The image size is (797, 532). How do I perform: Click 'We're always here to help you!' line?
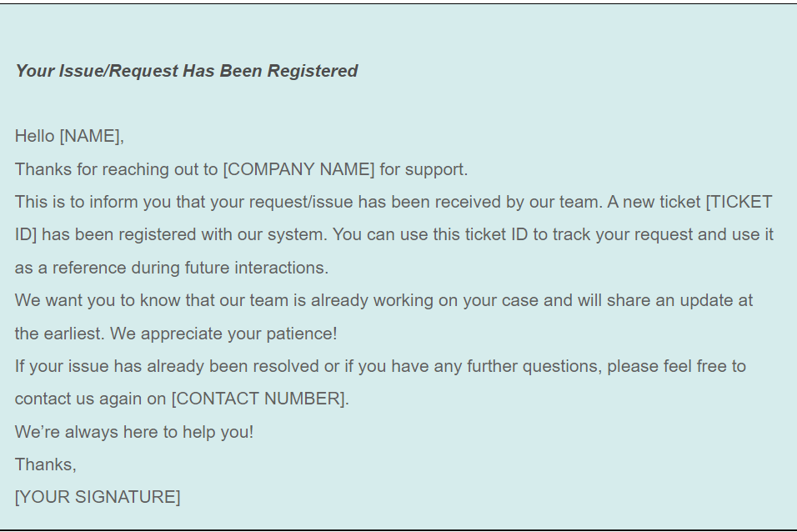pyautogui.click(x=134, y=432)
